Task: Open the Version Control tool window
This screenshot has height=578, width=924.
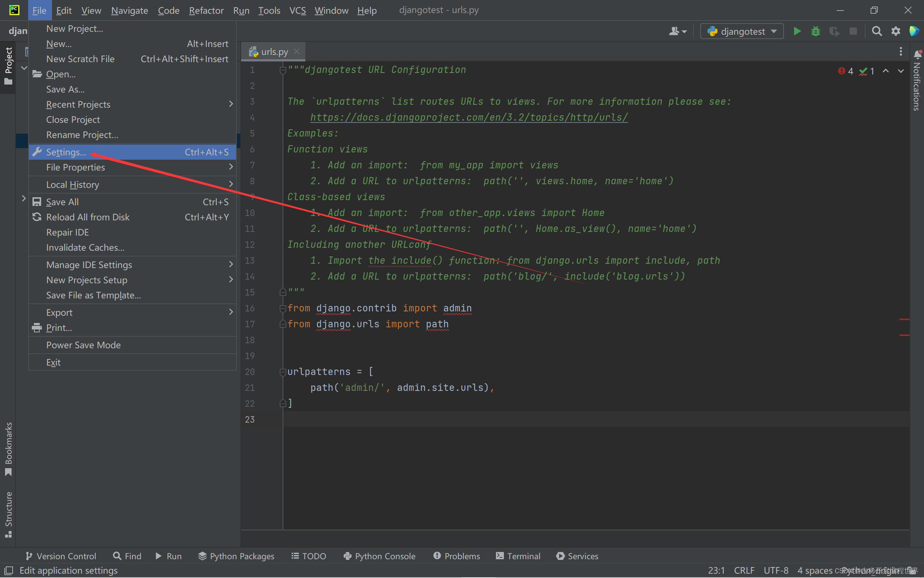Action: coord(61,556)
